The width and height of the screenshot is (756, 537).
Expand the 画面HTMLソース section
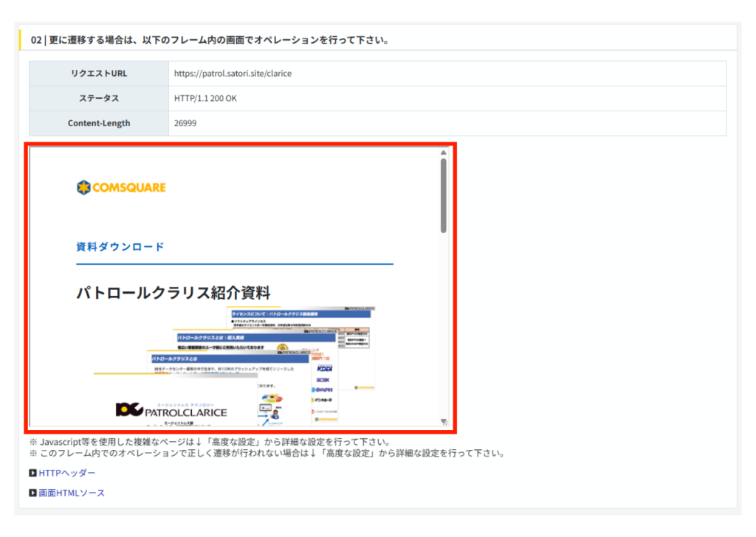72,493
